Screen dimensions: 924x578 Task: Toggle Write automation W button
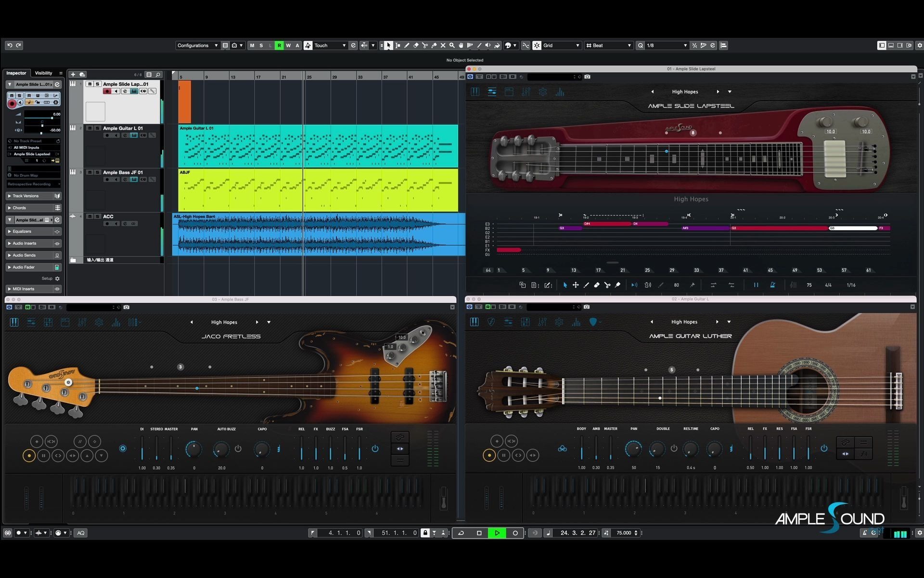[288, 45]
